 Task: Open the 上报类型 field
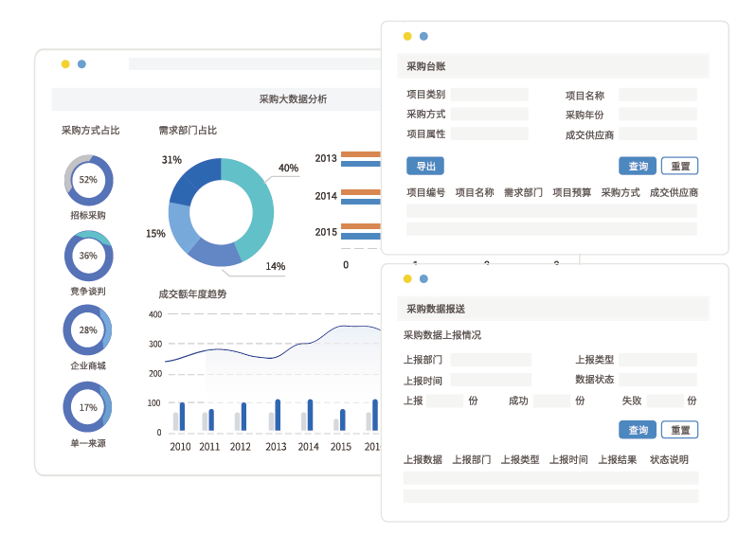[657, 360]
